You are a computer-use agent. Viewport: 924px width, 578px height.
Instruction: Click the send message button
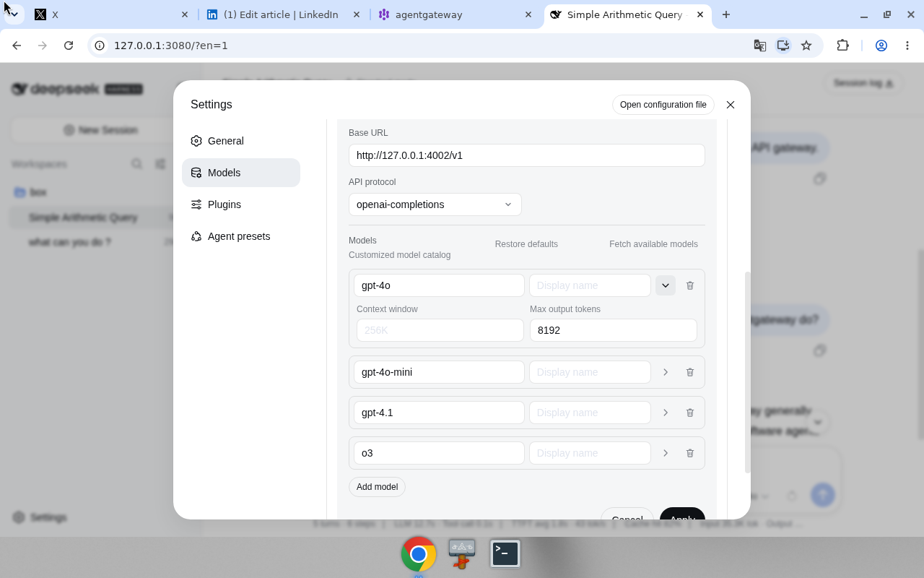(x=822, y=495)
